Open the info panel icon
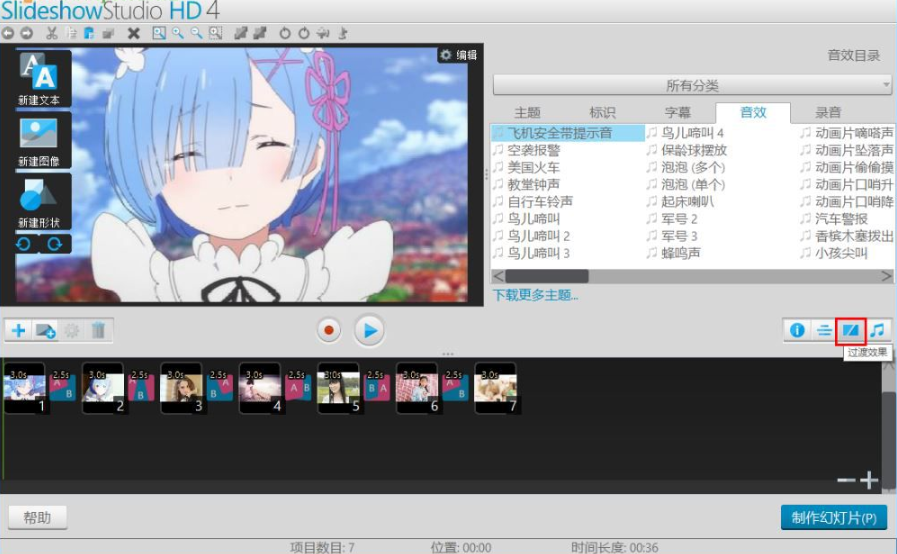 coord(797,330)
